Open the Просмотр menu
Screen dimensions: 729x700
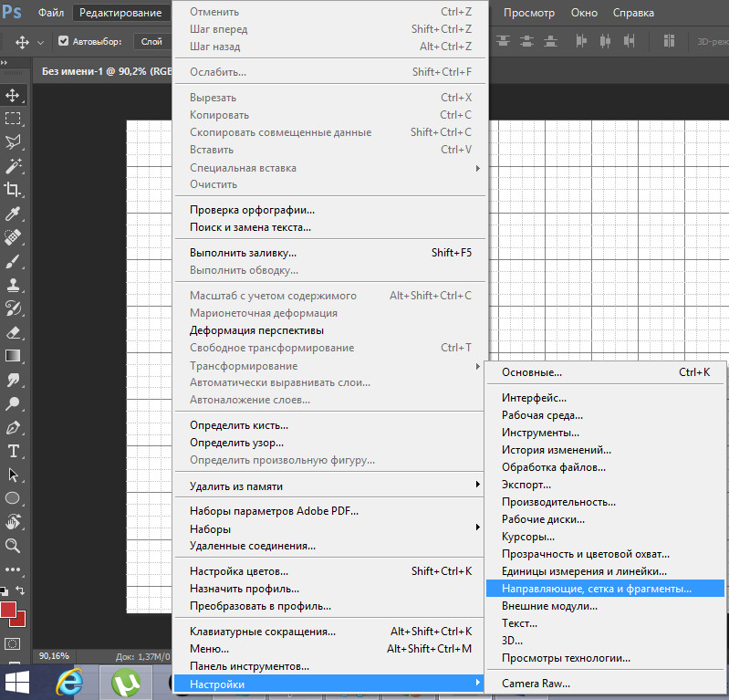[x=529, y=13]
